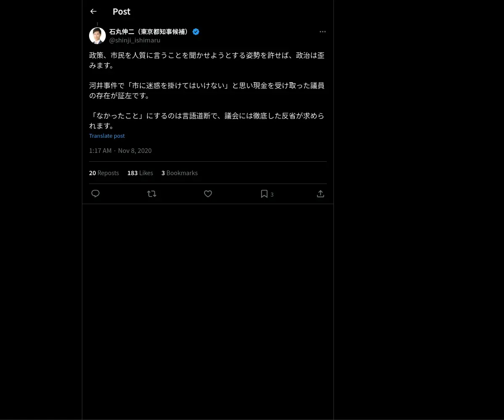This screenshot has height=420, width=504.
Task: Click the 3 Bookmarks stat
Action: point(179,173)
